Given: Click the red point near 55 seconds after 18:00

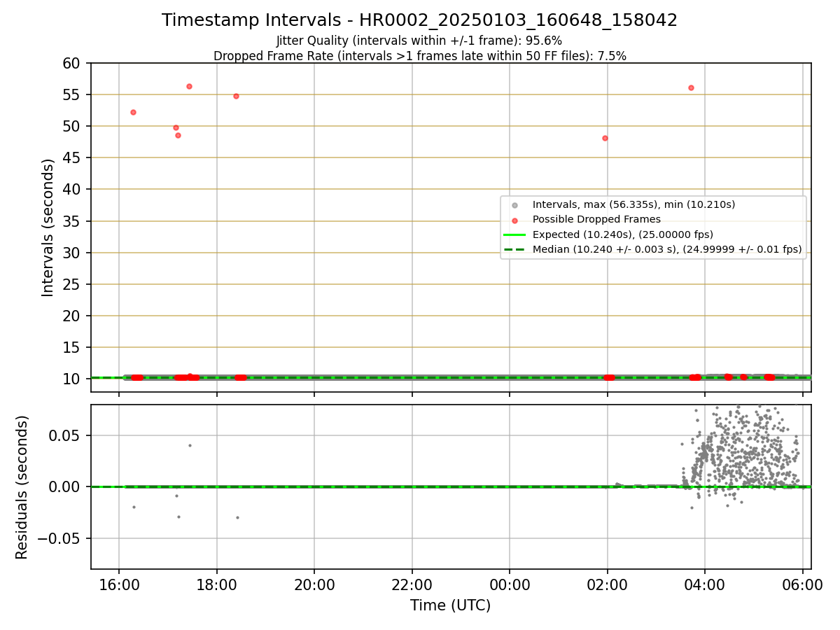Looking at the screenshot, I should [x=236, y=96].
